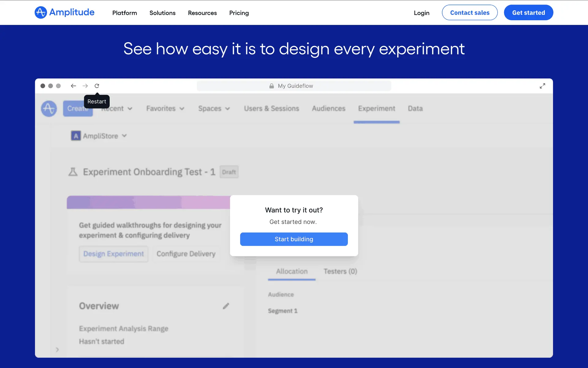The width and height of the screenshot is (588, 368).
Task: Click the flask icon beside experiment title
Action: point(73,172)
